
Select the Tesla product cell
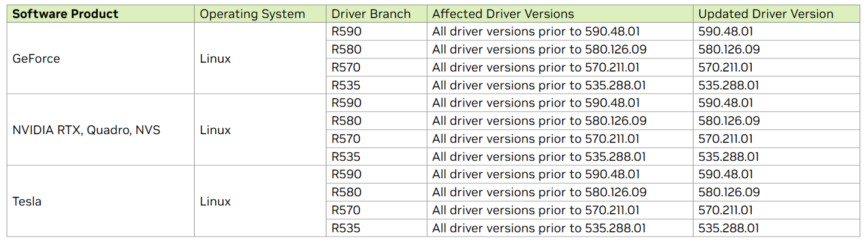click(27, 202)
